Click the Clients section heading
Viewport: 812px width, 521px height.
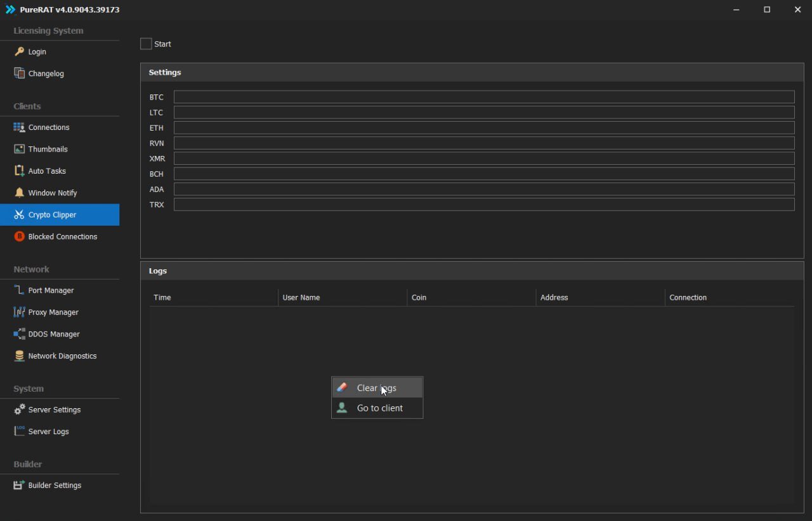tap(27, 106)
